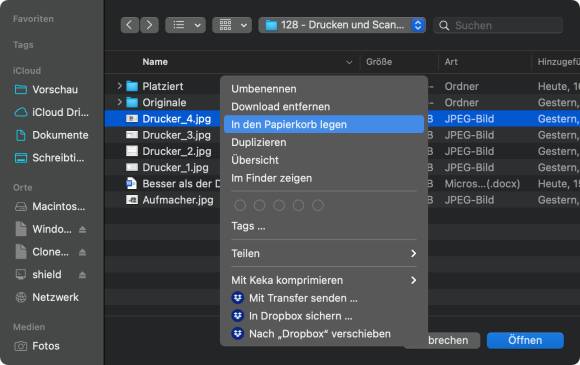Eject the Windo... volume

pos(82,230)
